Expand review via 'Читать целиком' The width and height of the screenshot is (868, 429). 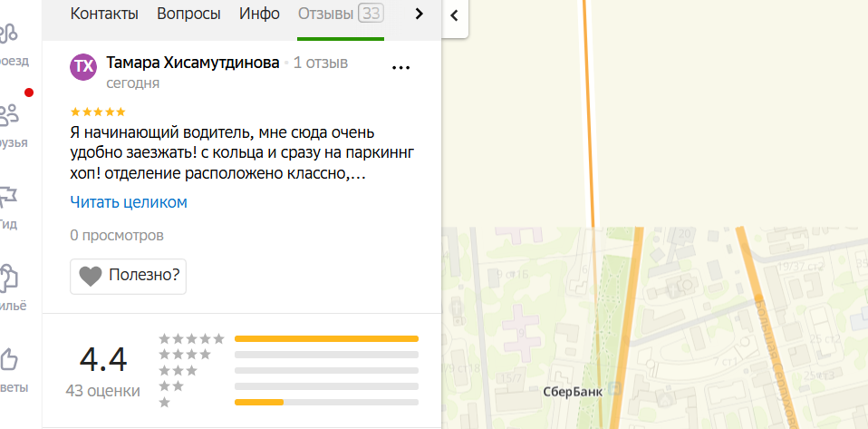[129, 202]
